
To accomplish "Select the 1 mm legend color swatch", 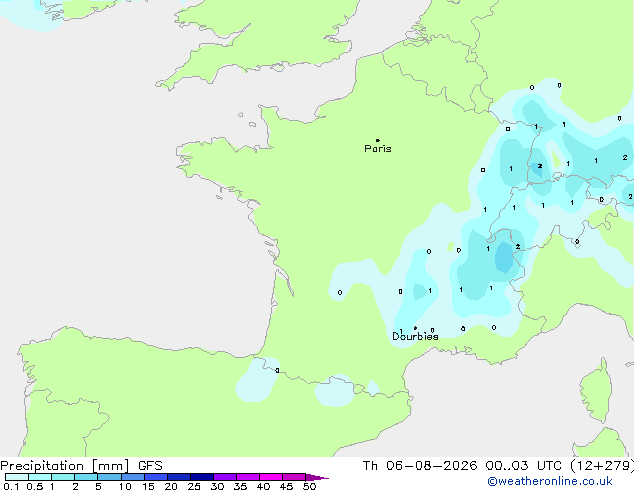I will pyautogui.click(x=63, y=477).
